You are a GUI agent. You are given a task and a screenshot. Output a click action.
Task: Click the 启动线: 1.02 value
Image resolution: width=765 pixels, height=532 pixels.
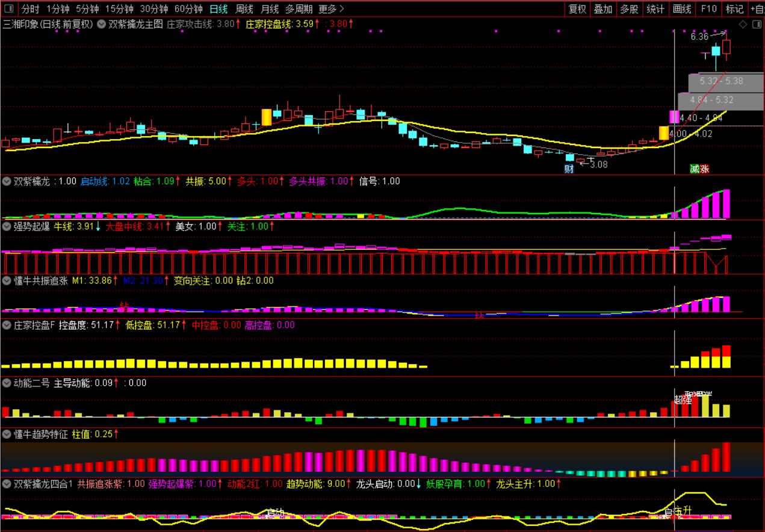click(105, 181)
